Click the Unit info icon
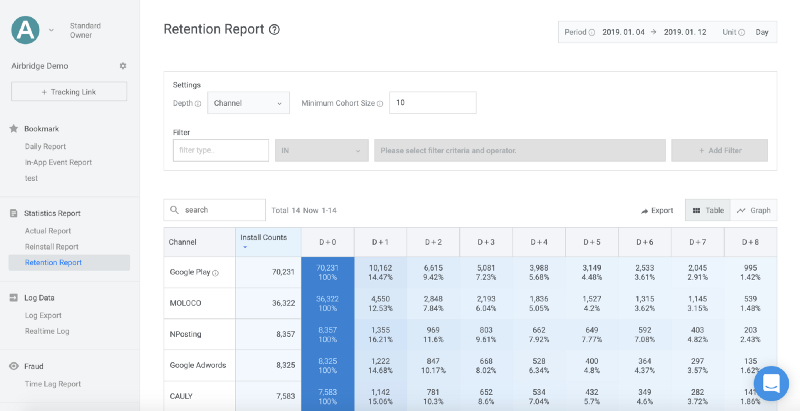The image size is (800, 411). coord(742,32)
